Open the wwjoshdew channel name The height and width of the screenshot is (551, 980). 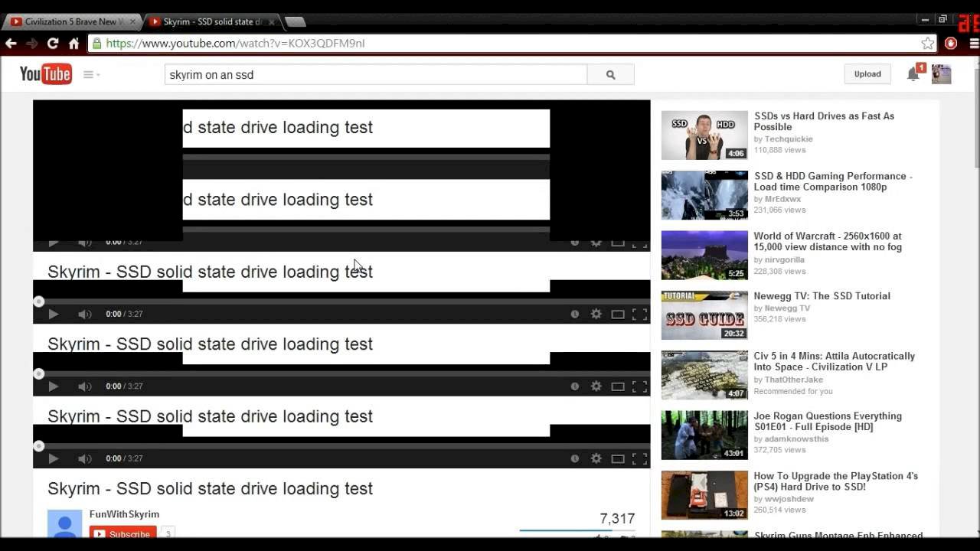(x=789, y=499)
